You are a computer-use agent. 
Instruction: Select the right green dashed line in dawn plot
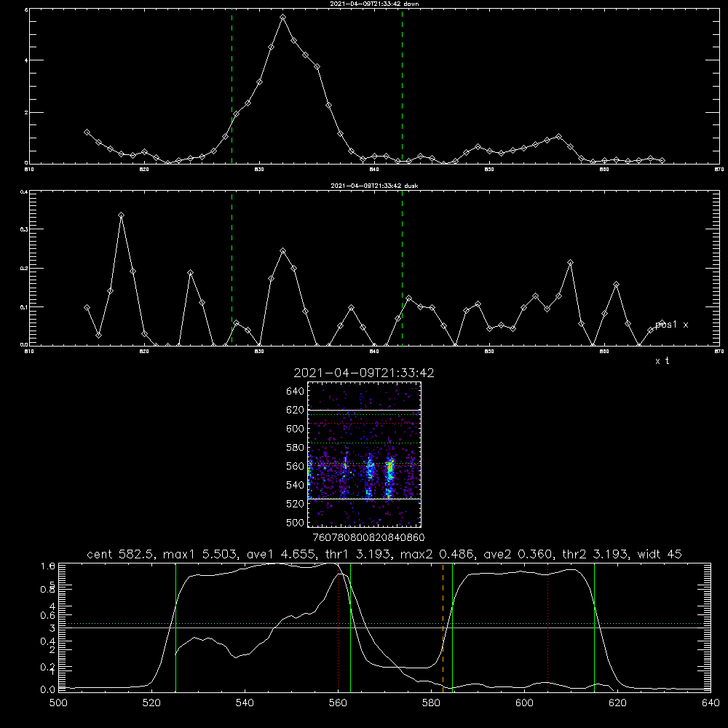pos(402,87)
